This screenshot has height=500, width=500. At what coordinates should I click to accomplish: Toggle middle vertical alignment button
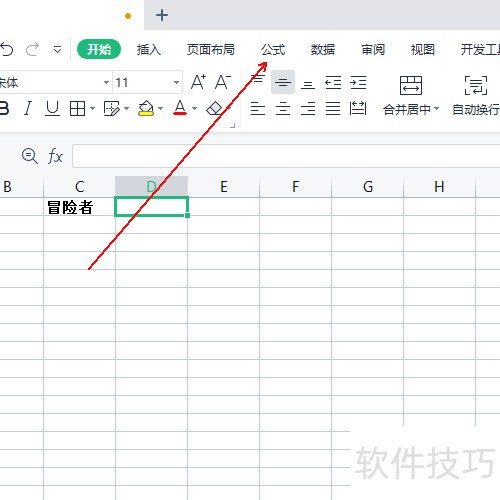pyautogui.click(x=283, y=82)
